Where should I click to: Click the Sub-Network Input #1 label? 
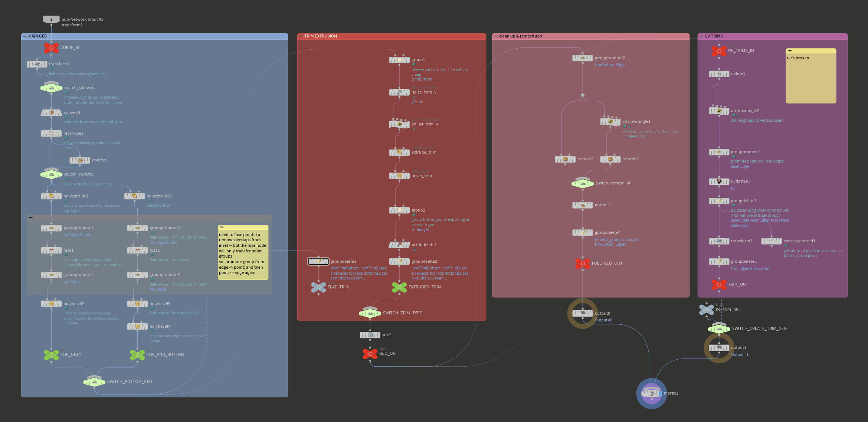point(82,19)
